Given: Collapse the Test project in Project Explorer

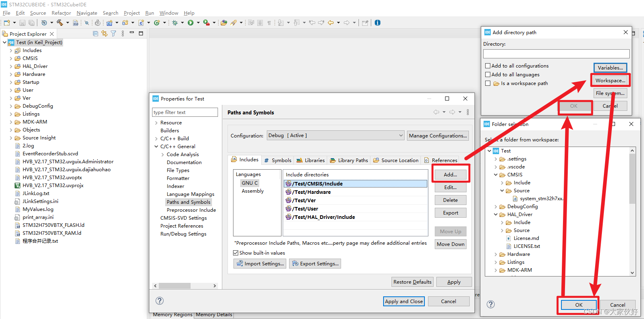Looking at the screenshot, I should [x=4, y=43].
